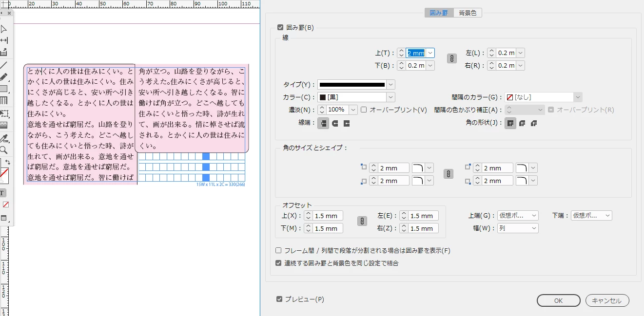Toggle プレビュー(P) checkbox

coord(279,299)
